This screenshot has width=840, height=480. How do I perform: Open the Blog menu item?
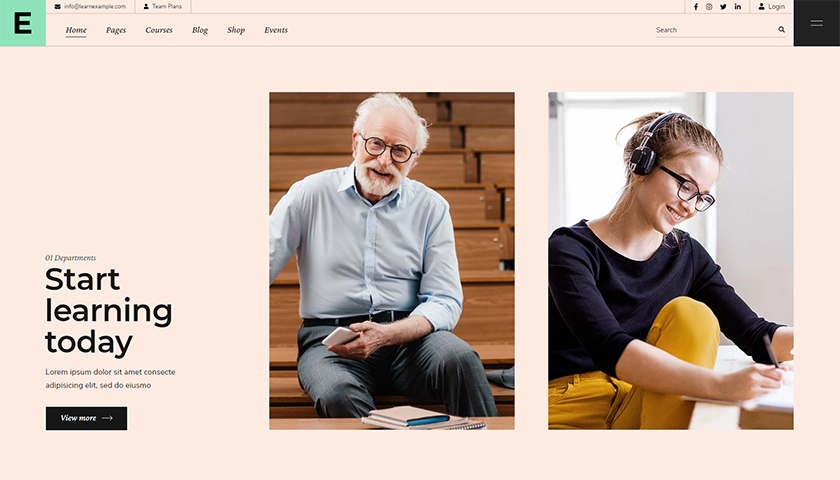pos(200,30)
